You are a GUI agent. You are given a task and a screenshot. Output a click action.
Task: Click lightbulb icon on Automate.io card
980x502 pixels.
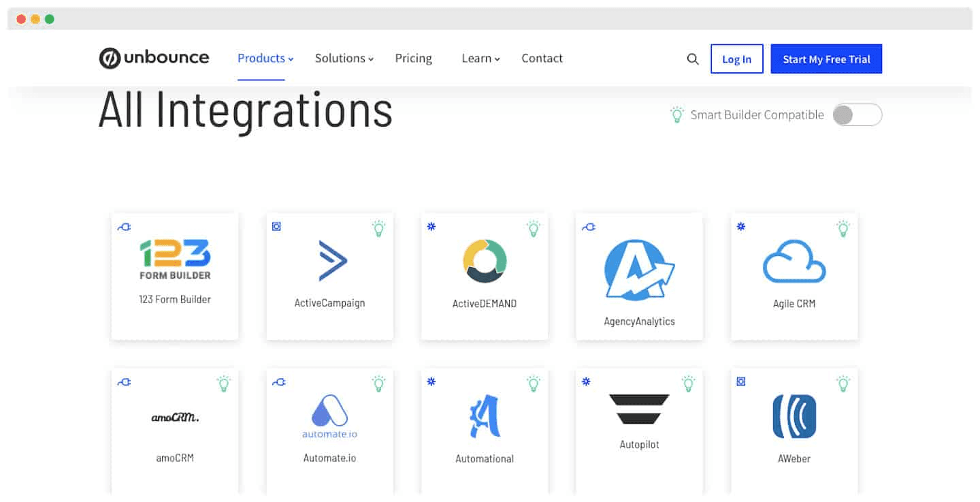coord(379,383)
